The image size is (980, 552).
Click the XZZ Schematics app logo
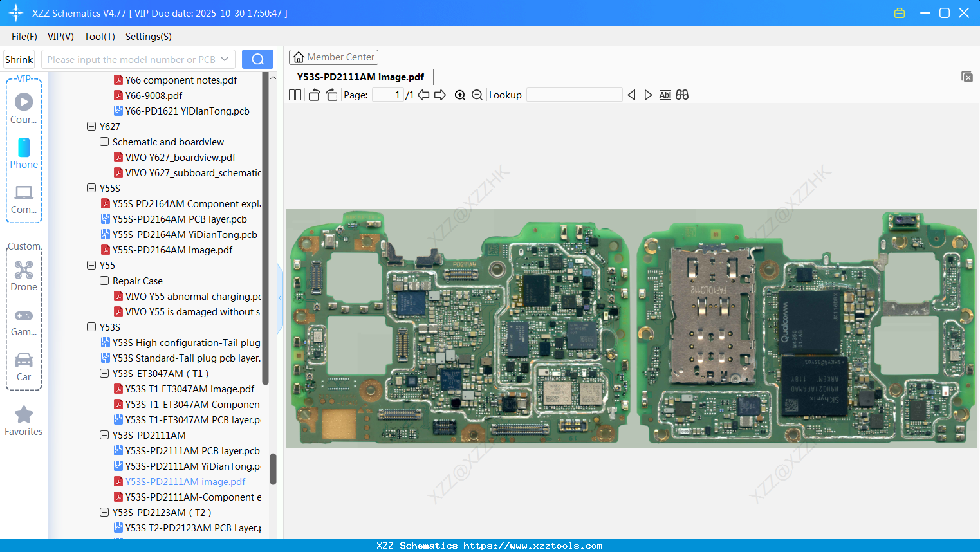tap(16, 13)
